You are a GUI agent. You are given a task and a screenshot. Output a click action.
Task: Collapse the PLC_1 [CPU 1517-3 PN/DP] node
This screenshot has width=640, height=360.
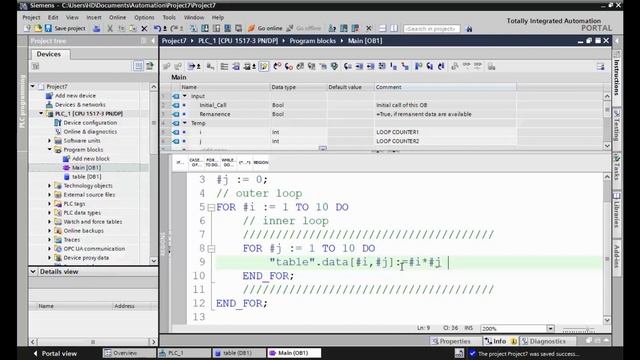(x=42, y=113)
